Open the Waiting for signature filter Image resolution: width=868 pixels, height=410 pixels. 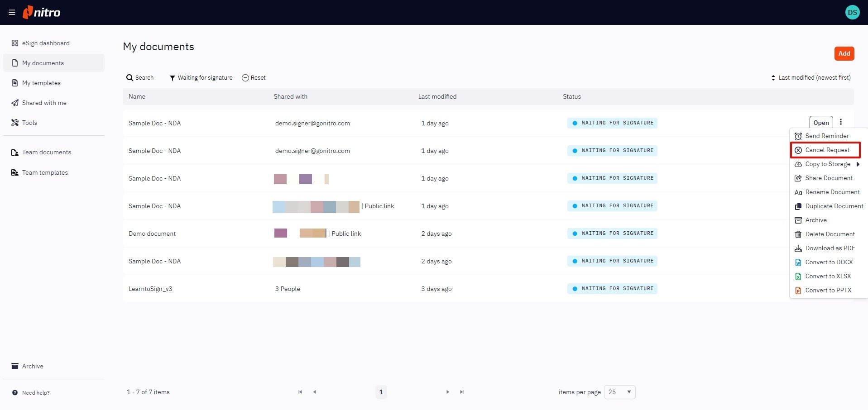click(201, 78)
